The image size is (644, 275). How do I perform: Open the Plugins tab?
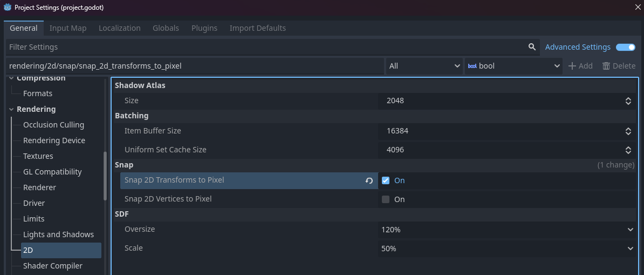[204, 28]
